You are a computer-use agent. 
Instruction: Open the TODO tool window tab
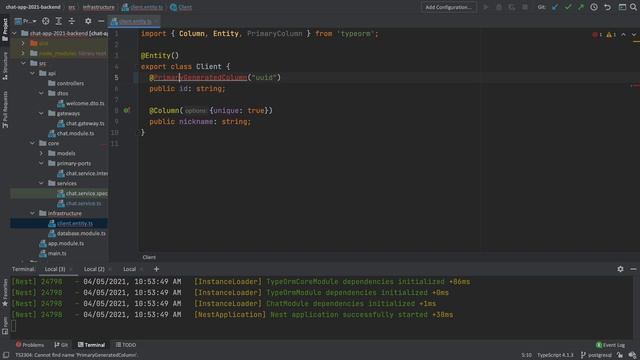(126, 345)
